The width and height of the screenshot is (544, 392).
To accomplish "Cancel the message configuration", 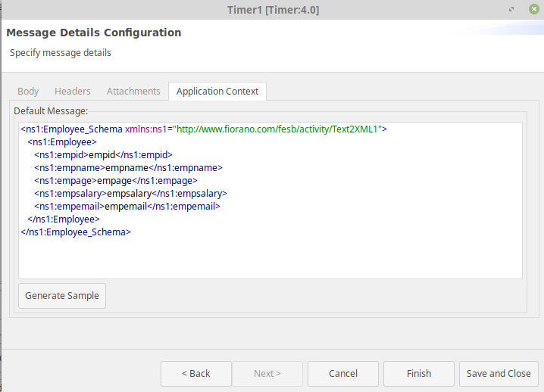I will click(x=343, y=374).
